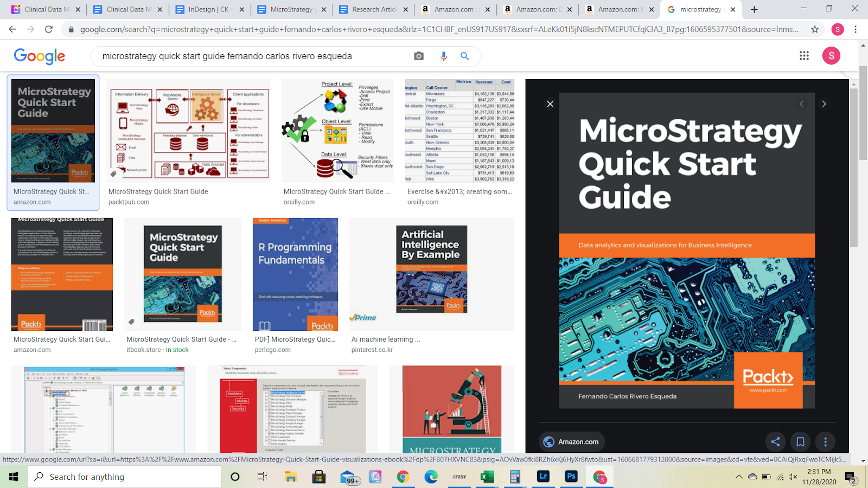Switch to the Research Article tab
The image size is (868, 488).
(x=373, y=9)
